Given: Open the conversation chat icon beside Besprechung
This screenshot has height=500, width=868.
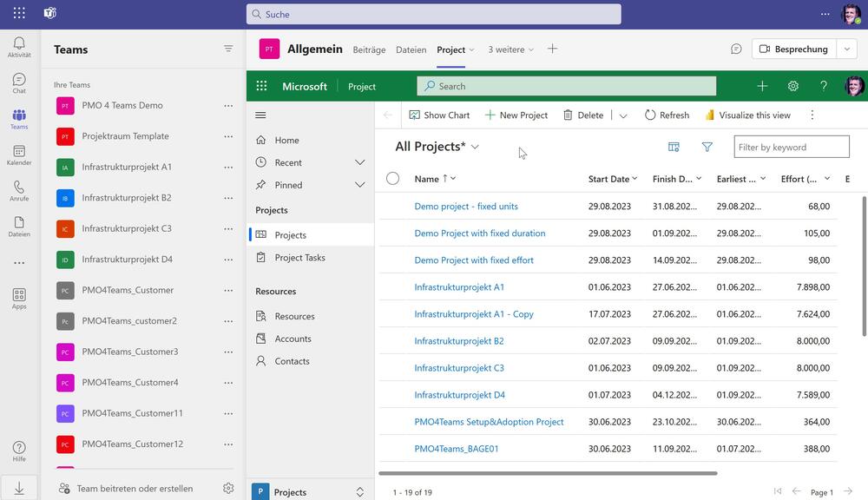Looking at the screenshot, I should pos(736,49).
